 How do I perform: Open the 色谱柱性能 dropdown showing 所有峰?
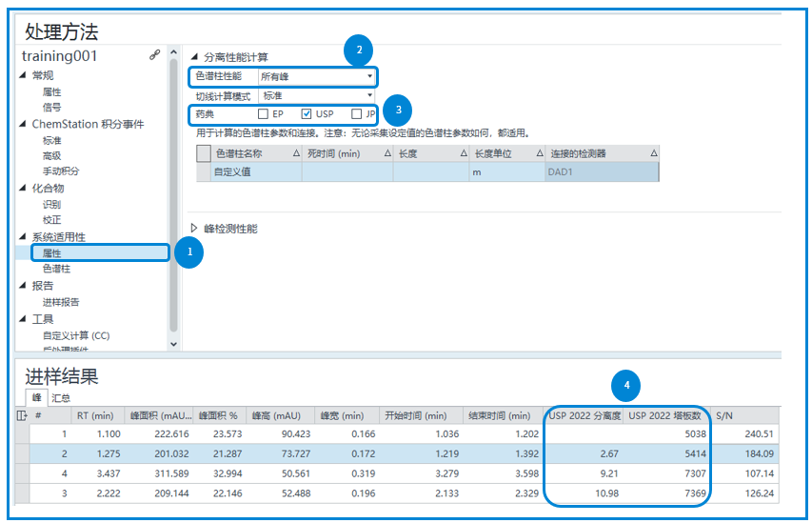click(316, 77)
